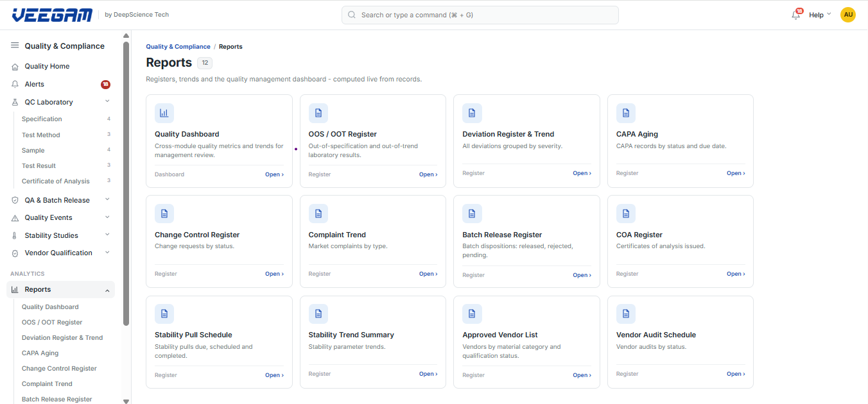Open the AU user avatar menu
Viewport: 868px width, 404px height.
(848, 15)
